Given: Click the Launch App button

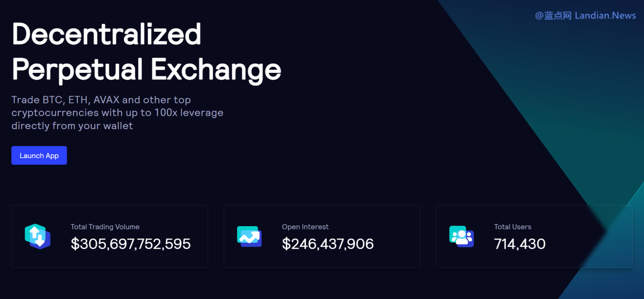Looking at the screenshot, I should tap(39, 155).
